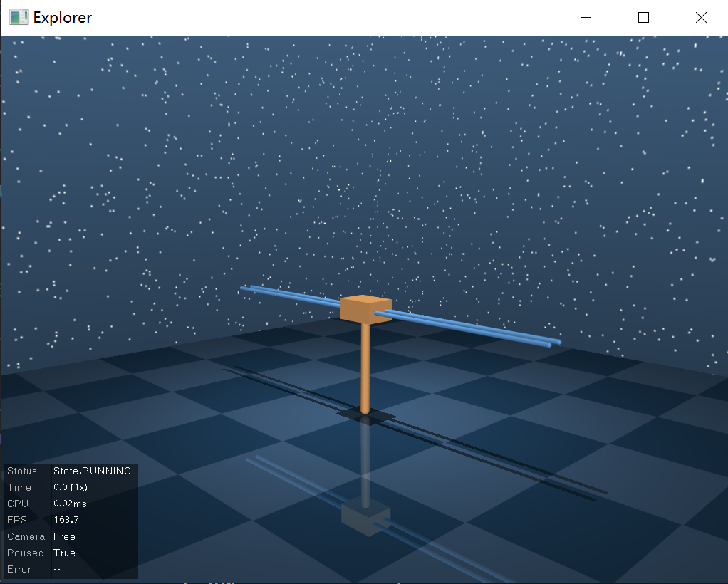Click the "True" paused value
The image size is (728, 584).
[65, 553]
